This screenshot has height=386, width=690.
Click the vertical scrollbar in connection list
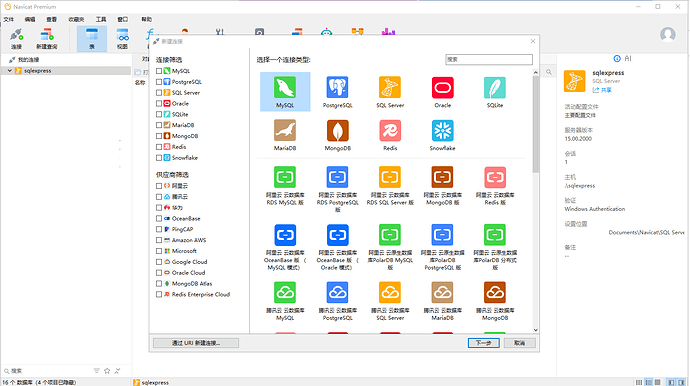536,125
